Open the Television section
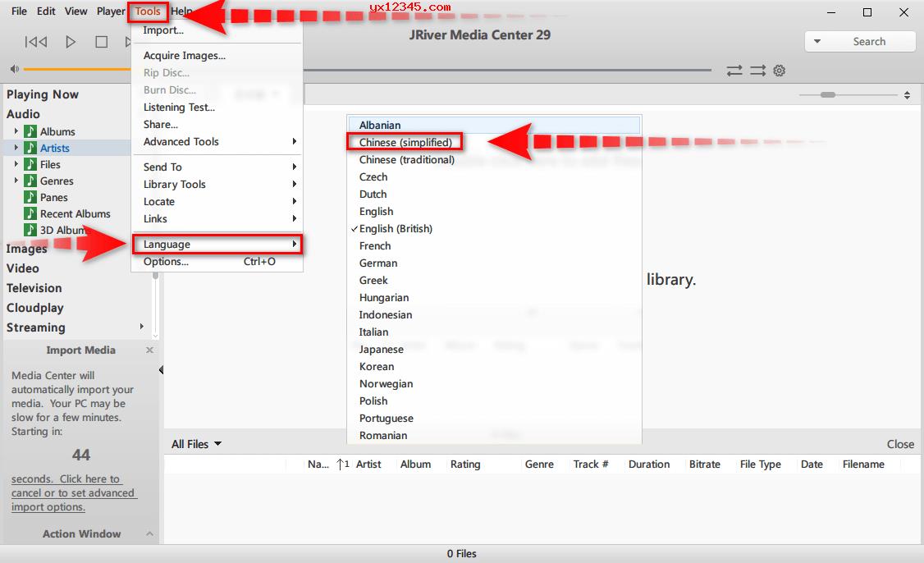Image resolution: width=924 pixels, height=563 pixels. coord(34,288)
